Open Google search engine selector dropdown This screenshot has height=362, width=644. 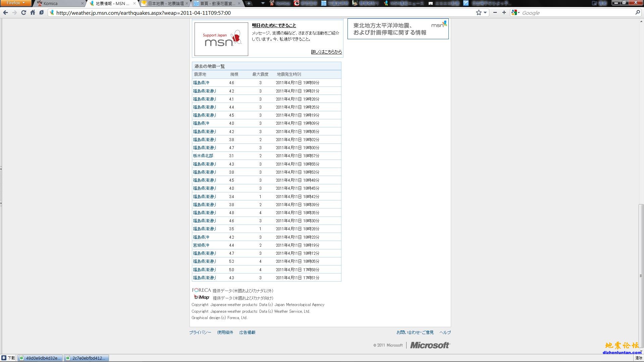pyautogui.click(x=516, y=13)
